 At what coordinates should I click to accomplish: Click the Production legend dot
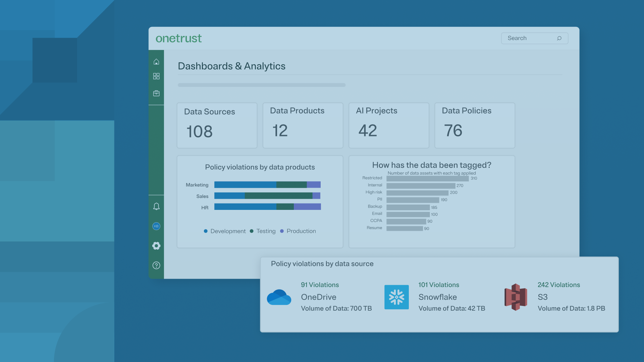282,231
